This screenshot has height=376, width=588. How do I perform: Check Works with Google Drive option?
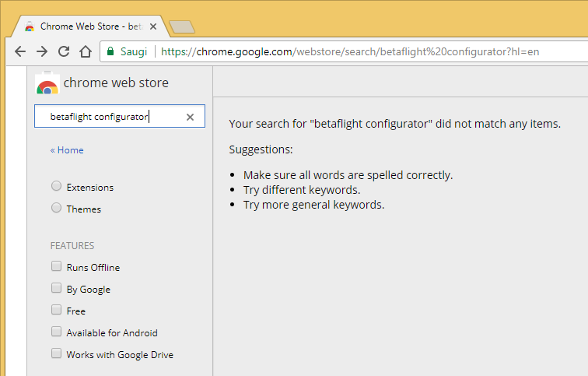point(56,353)
